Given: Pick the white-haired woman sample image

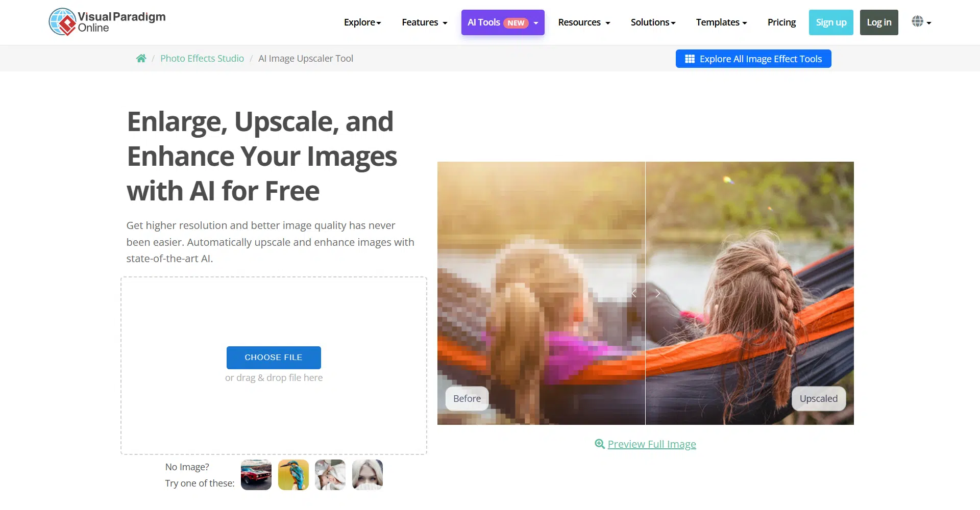Looking at the screenshot, I should 367,475.
